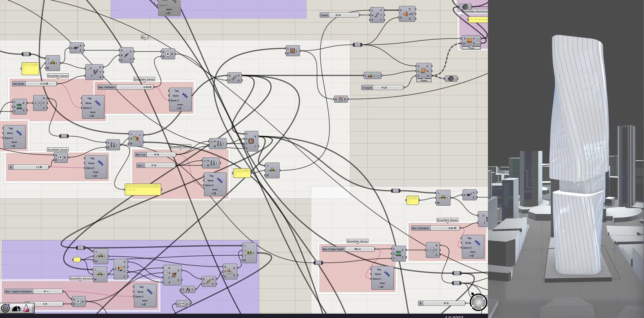Image resolution: width=644 pixels, height=318 pixels.
Task: Click the Mute input of Box 1 Rotation gene
Action: (176, 96)
